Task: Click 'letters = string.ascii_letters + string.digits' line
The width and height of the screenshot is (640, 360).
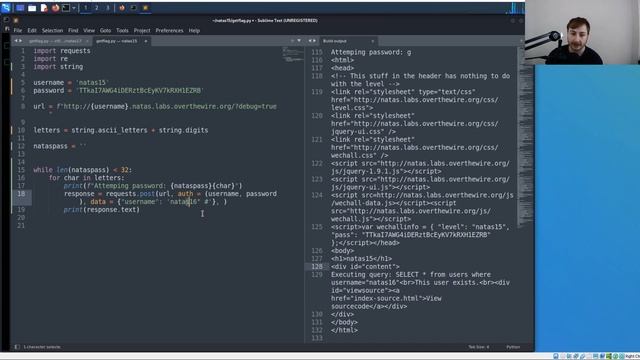Action: pos(121,130)
